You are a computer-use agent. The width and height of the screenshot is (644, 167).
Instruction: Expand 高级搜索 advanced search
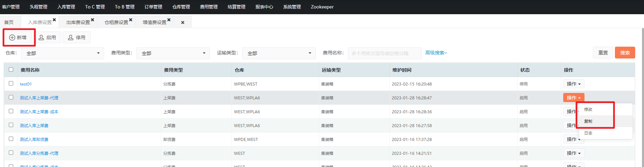[x=436, y=53]
